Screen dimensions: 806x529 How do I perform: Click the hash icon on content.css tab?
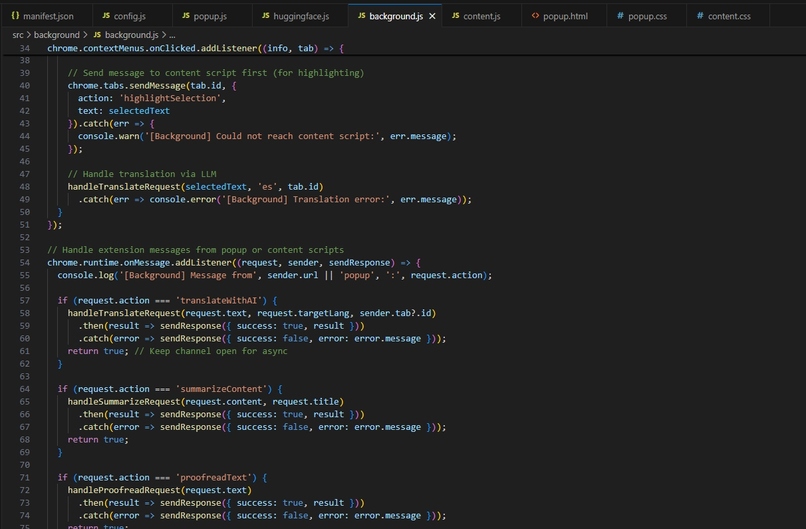point(700,15)
